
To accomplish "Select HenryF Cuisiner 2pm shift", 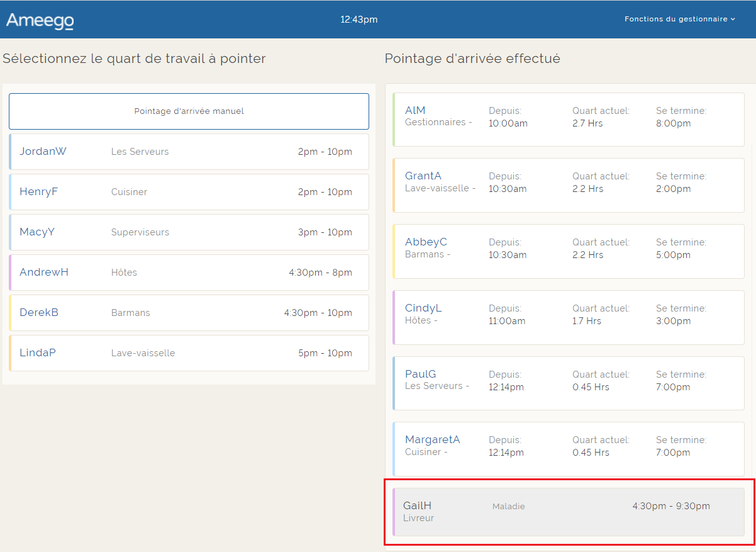I will coord(189,192).
